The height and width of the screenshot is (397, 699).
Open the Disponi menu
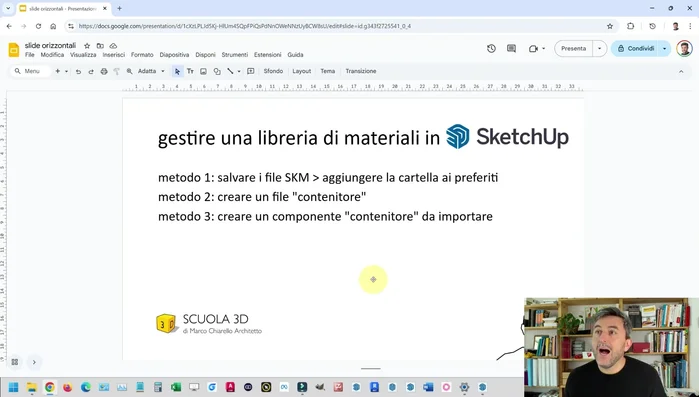pyautogui.click(x=205, y=55)
